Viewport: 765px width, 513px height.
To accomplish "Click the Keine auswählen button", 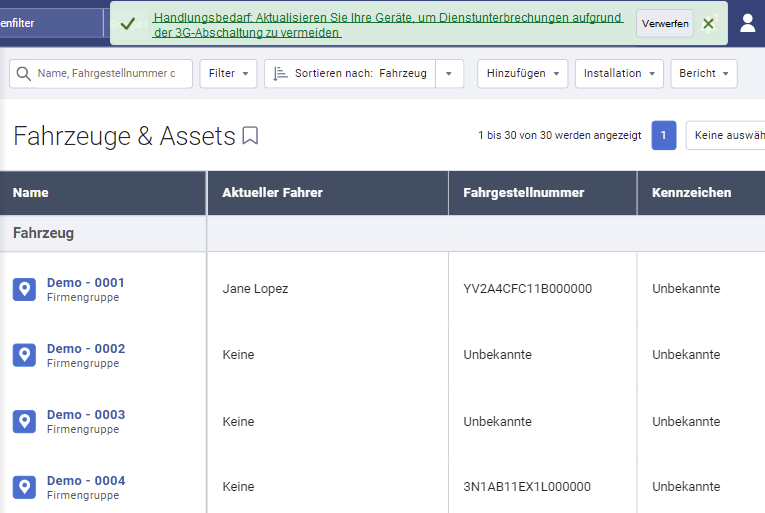I will [x=727, y=136].
